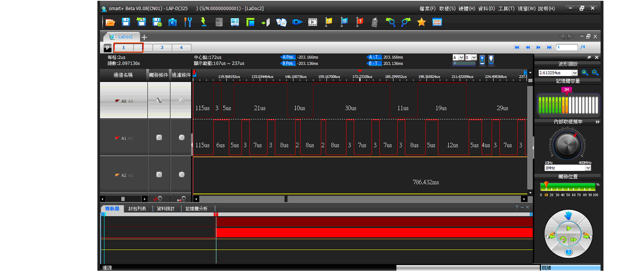Viewport: 644px width, 272px height.
Task: Click the red flag T trigger icon
Action: pos(359,22)
